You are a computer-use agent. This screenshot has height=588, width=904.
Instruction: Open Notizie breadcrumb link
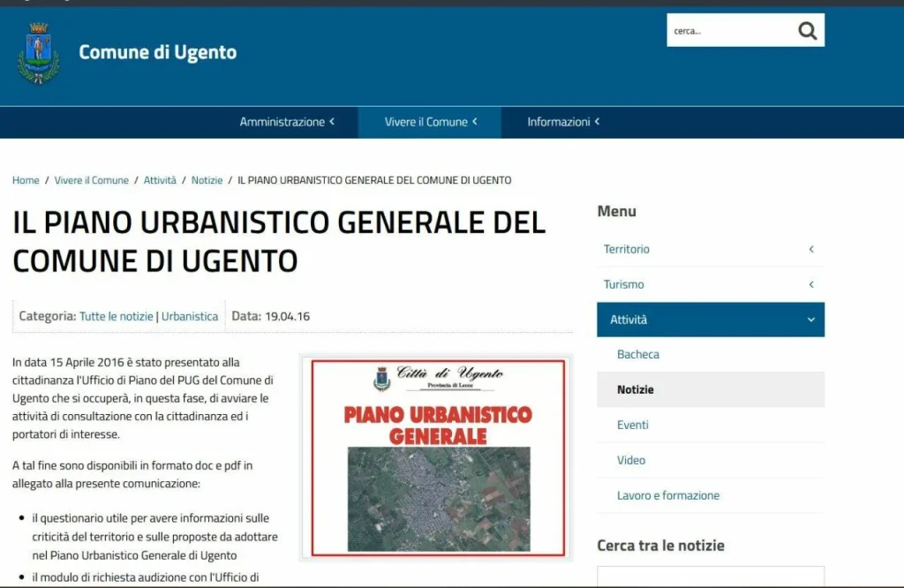click(x=207, y=180)
